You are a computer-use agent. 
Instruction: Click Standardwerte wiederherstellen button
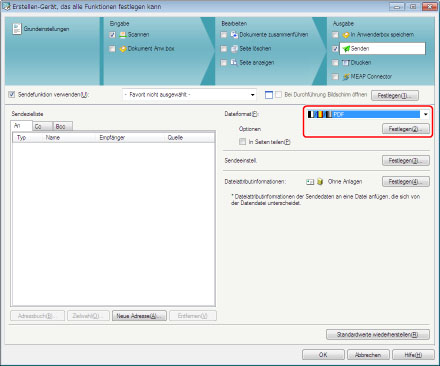(378, 334)
